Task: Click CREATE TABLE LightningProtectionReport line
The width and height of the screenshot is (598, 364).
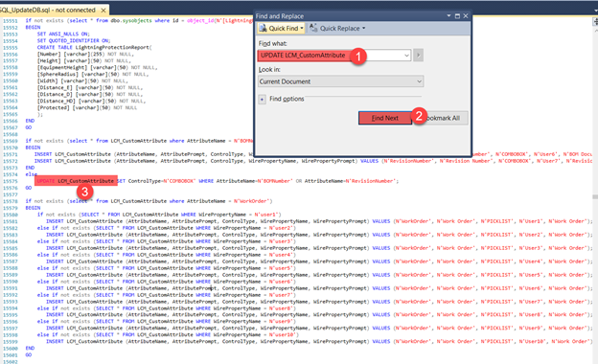Action: pos(94,48)
